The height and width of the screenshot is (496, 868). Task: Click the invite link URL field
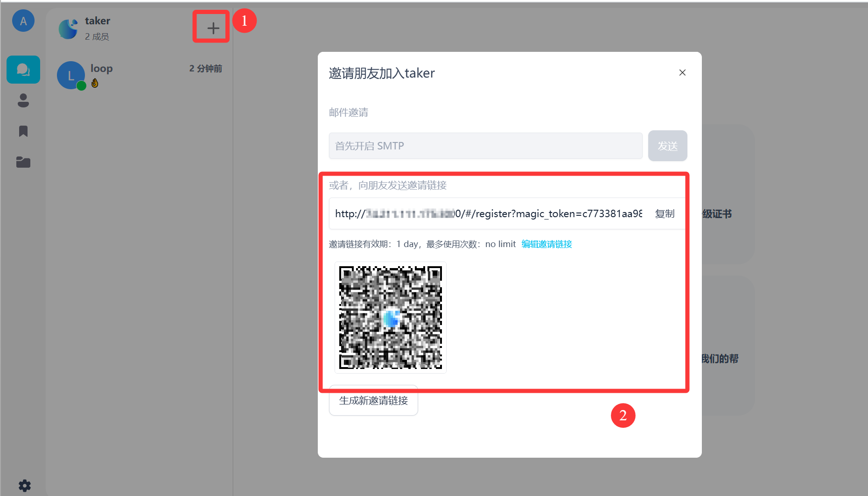[488, 214]
